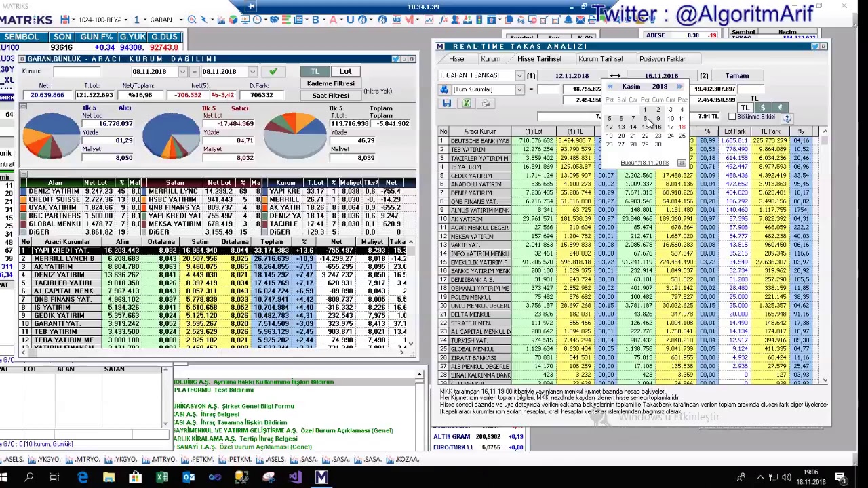Image resolution: width=868 pixels, height=488 pixels.
Task: Open Excel from the taskbar
Action: tap(162, 478)
